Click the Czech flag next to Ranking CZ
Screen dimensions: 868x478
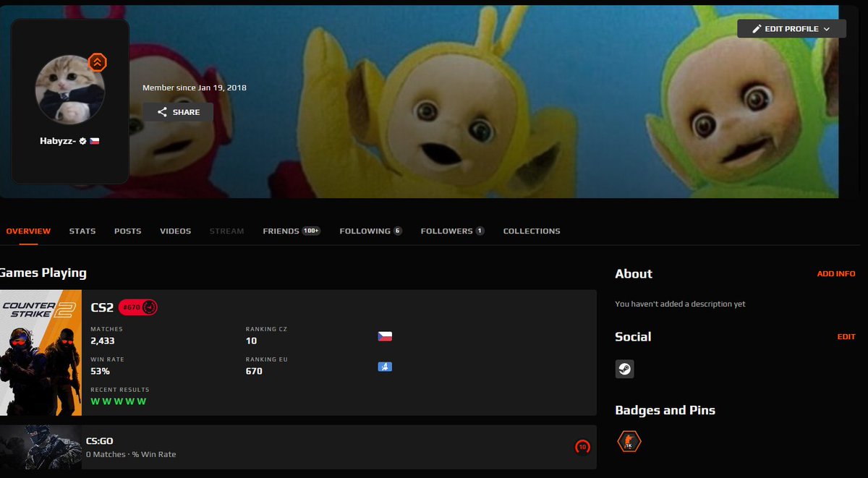385,336
